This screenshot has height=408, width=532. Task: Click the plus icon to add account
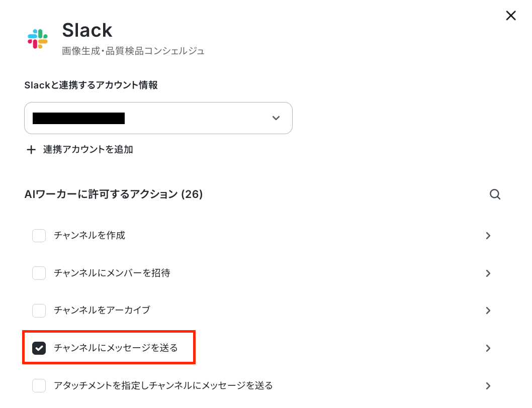pyautogui.click(x=31, y=150)
